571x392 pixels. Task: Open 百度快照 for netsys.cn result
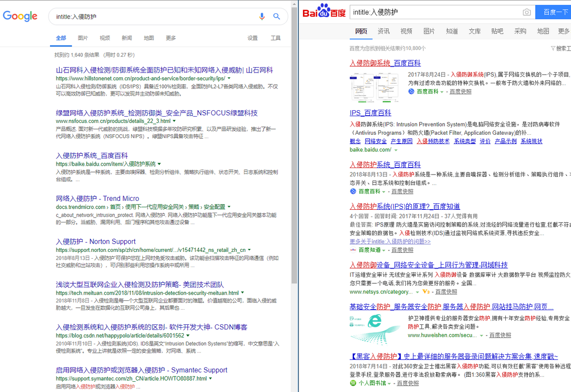(x=446, y=292)
